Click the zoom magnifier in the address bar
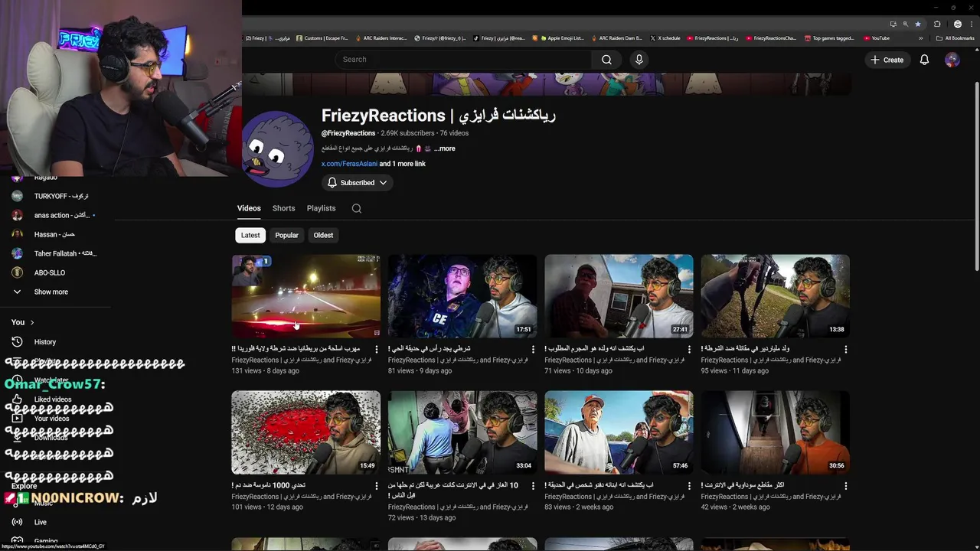980x551 pixels. pyautogui.click(x=906, y=24)
